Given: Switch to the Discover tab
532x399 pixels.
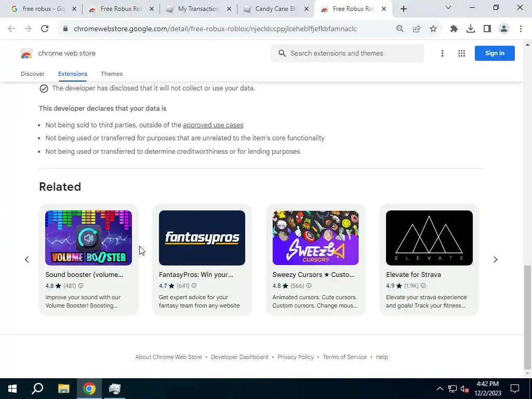Looking at the screenshot, I should click(33, 74).
